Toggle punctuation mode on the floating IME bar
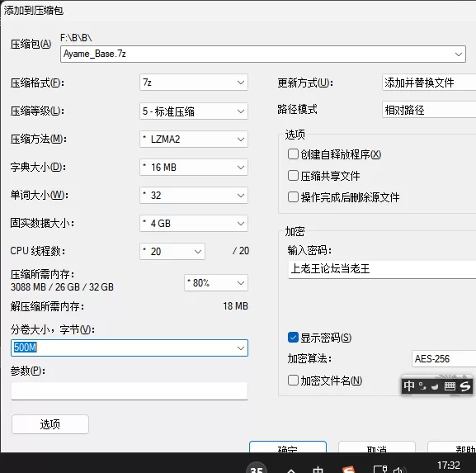The image size is (476, 473). coord(422,386)
